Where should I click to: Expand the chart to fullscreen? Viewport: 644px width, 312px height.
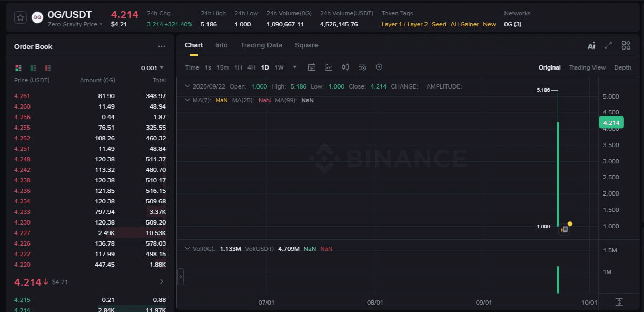(x=608, y=46)
